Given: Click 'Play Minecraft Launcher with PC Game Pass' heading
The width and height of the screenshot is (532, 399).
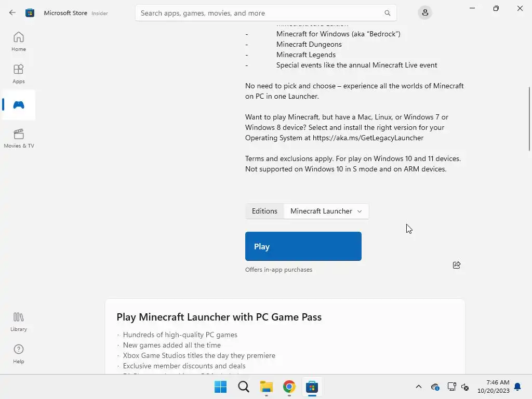Looking at the screenshot, I should (x=219, y=317).
